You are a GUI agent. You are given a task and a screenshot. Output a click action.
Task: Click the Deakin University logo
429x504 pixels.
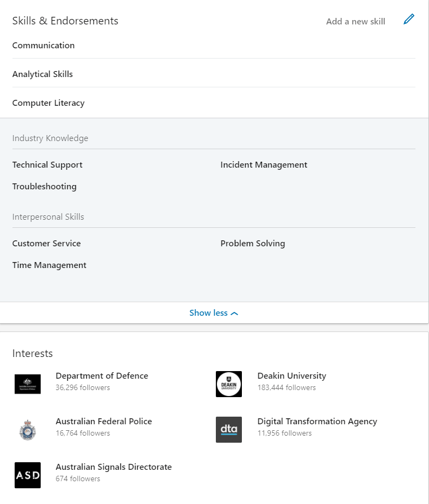click(x=229, y=384)
